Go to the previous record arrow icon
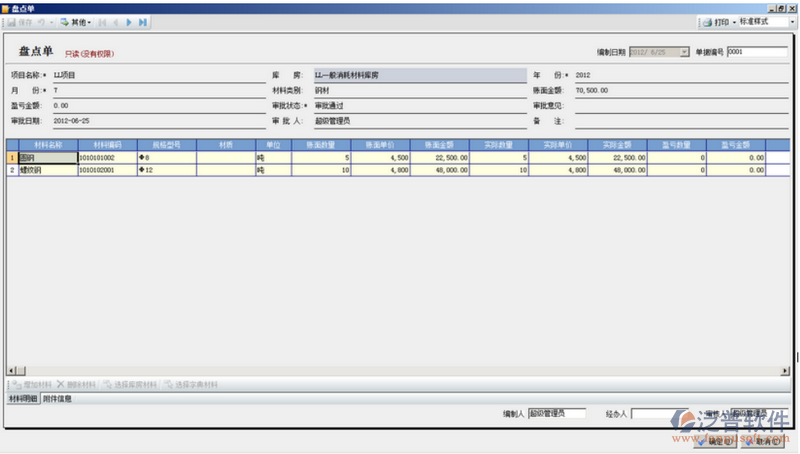The width and height of the screenshot is (800, 454). (116, 21)
